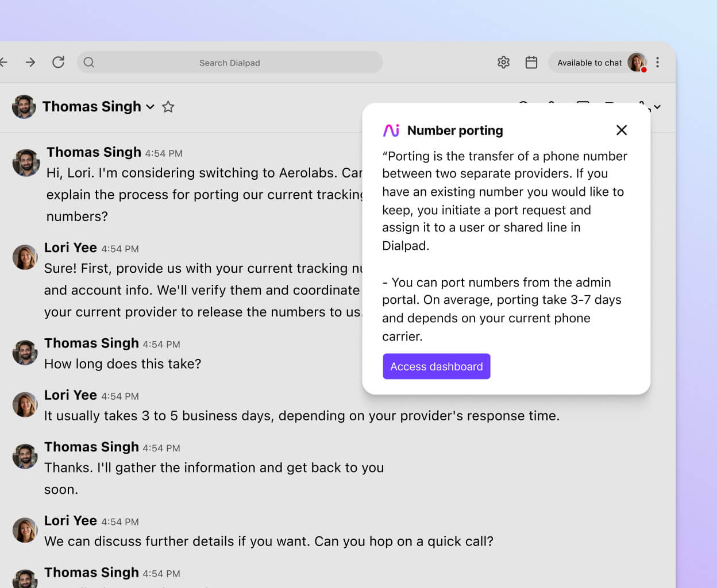Click the search magnifier in the Search Dialpad bar

(x=88, y=63)
